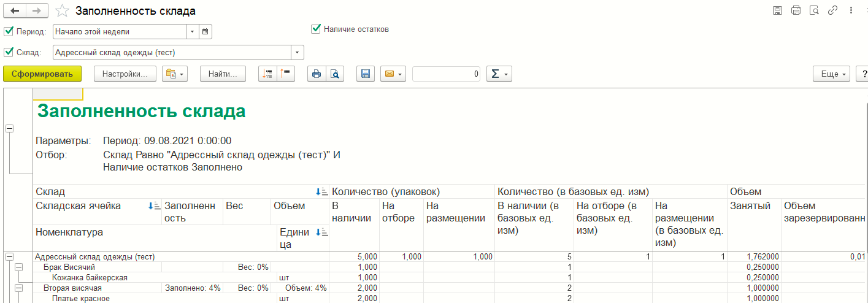Open the send by email dropdown menu
Screen dimensions: 868x303
pyautogui.click(x=393, y=74)
